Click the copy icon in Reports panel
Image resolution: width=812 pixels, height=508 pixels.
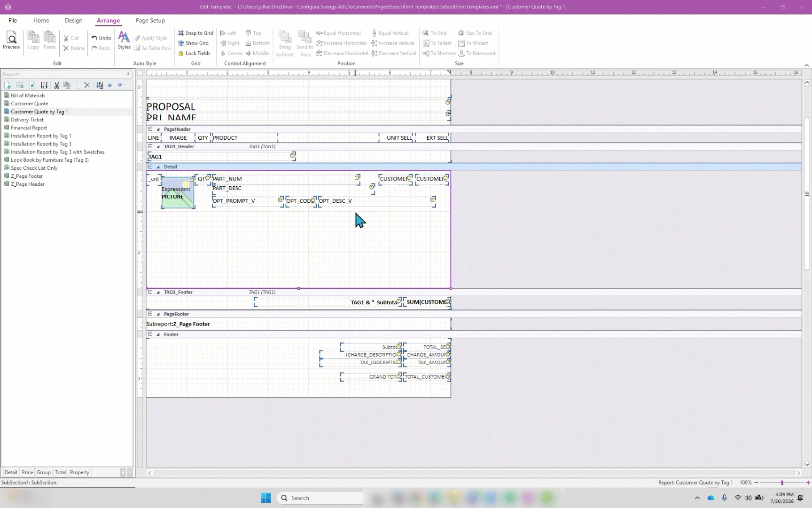(x=67, y=85)
